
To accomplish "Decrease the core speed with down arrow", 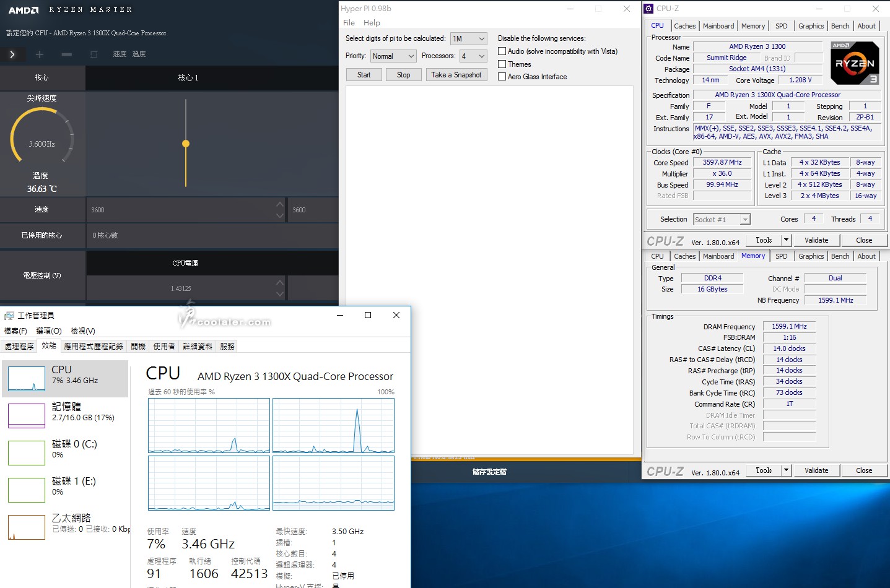I will pyautogui.click(x=280, y=215).
